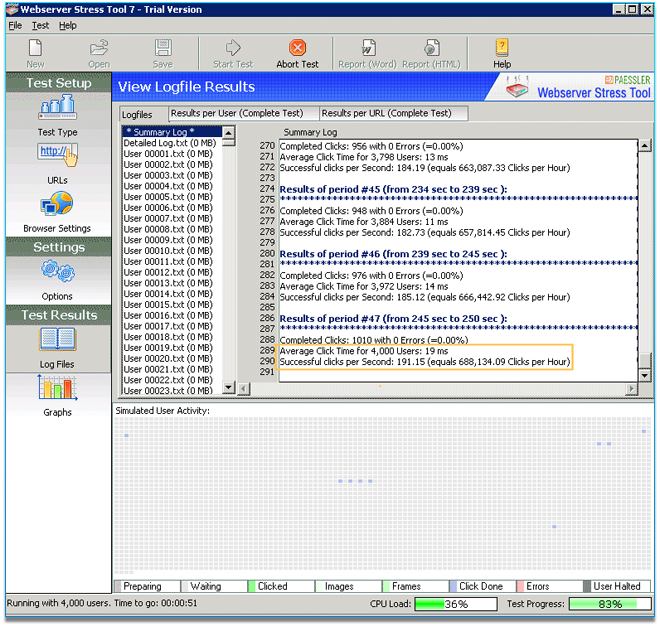The height and width of the screenshot is (625, 660).
Task: Click the Test Progress 83% bar
Action: [610, 604]
